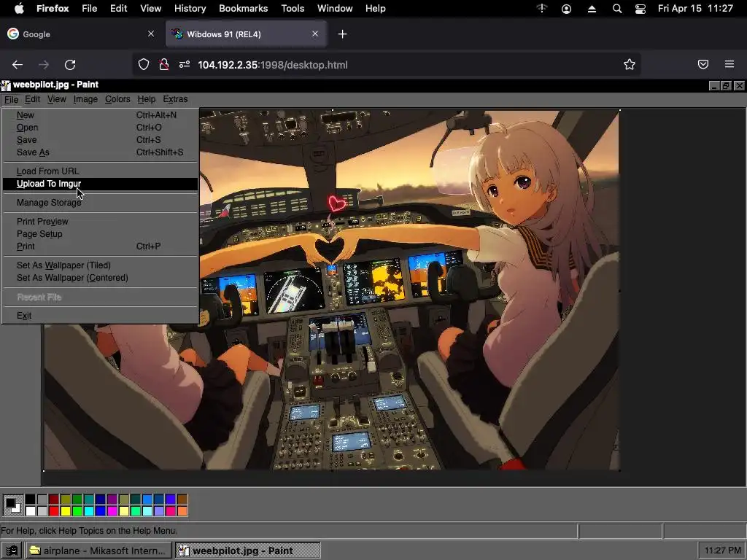The width and height of the screenshot is (747, 560).
Task: Open Paint's Edit menu
Action: click(x=32, y=99)
